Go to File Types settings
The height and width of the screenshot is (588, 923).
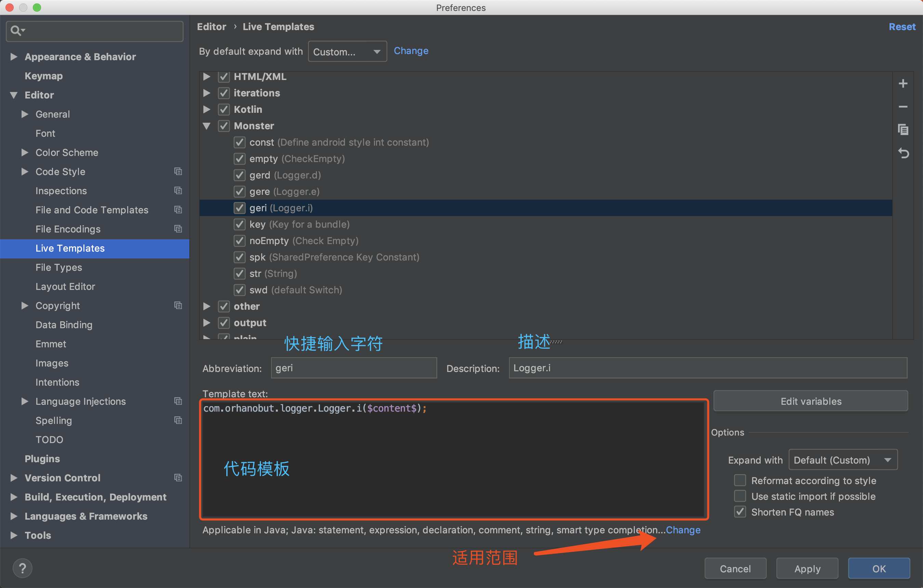point(59,267)
